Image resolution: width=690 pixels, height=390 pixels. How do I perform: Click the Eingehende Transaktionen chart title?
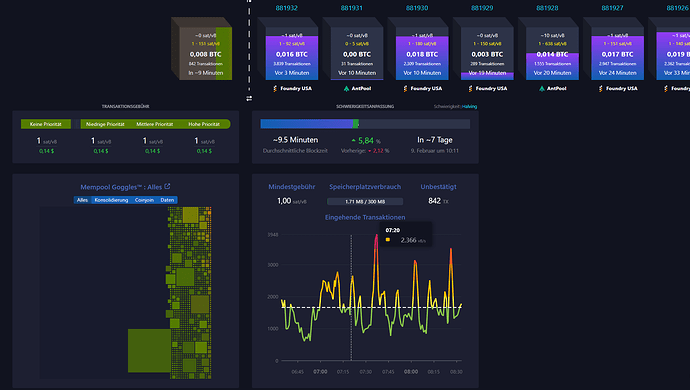[365, 217]
